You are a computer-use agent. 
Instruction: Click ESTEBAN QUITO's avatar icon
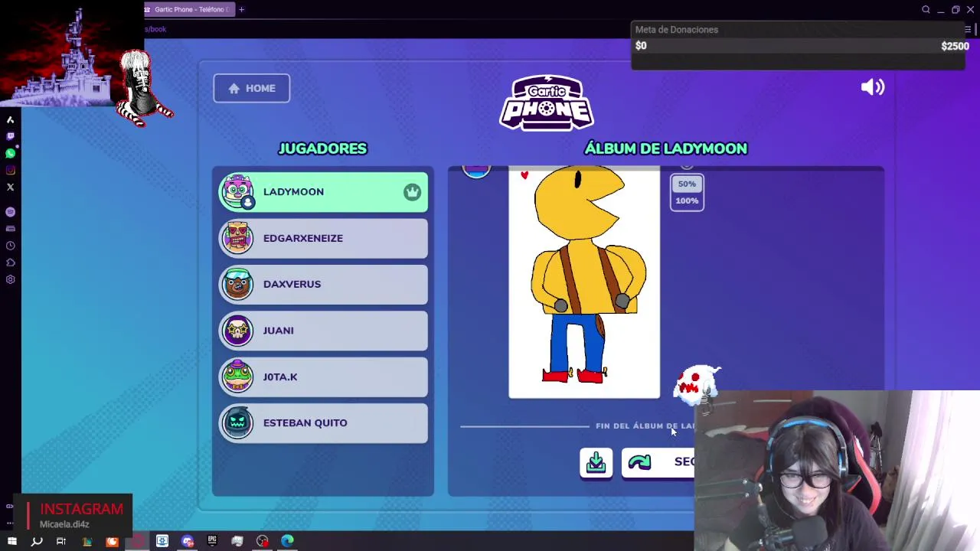click(237, 422)
